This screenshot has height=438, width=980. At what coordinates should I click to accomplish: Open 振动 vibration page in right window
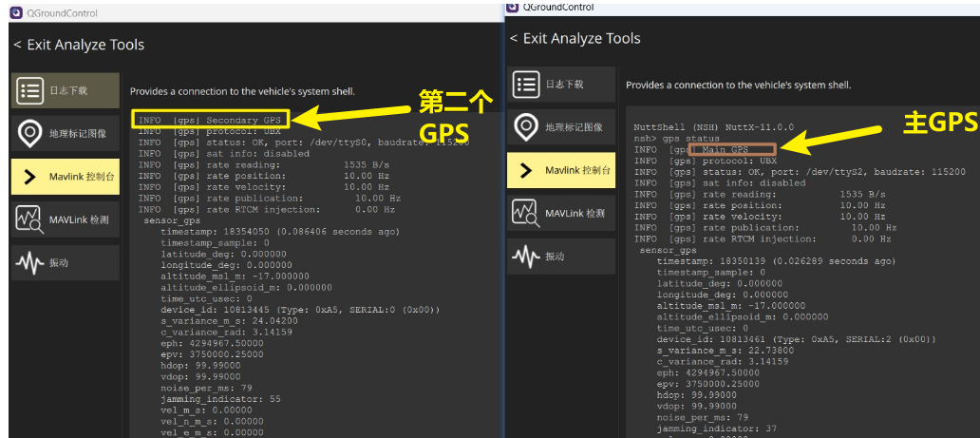561,257
